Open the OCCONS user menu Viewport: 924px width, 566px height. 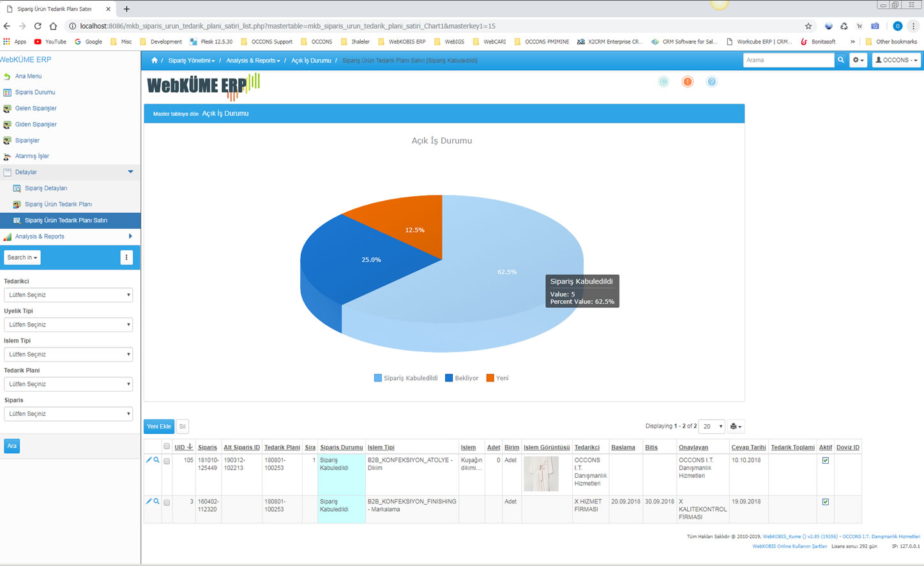(897, 60)
